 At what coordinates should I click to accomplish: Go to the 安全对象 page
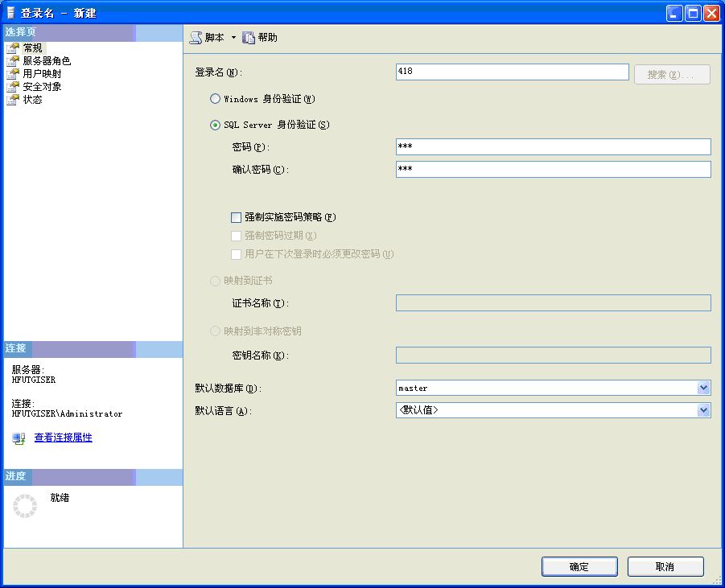(42, 87)
